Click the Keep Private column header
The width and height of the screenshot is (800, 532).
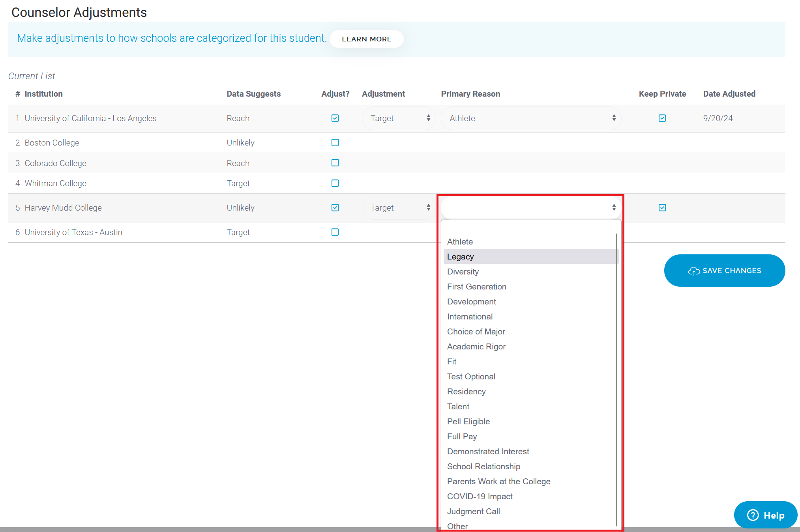662,94
